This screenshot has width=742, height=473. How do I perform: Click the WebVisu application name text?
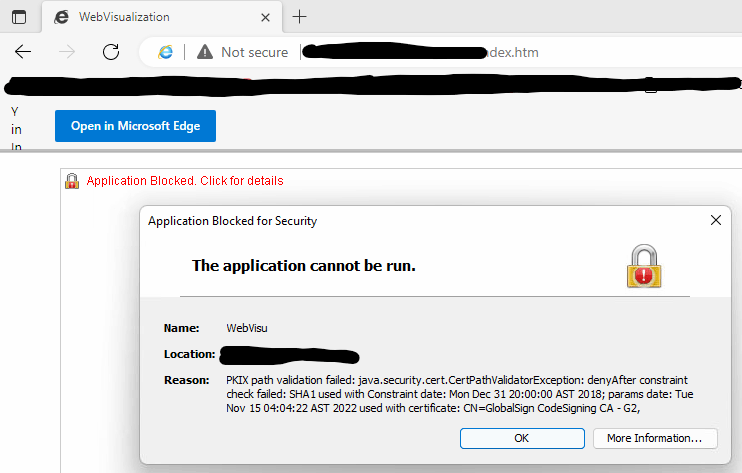[x=247, y=328]
